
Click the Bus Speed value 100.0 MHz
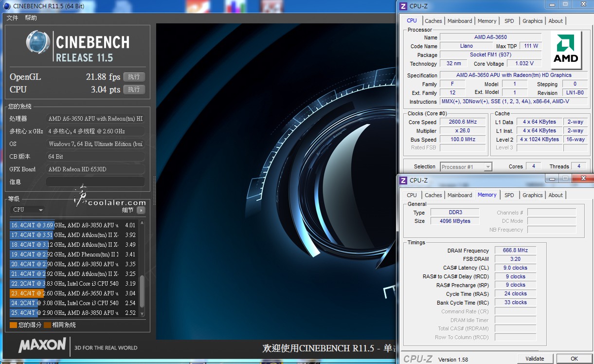[463, 140]
